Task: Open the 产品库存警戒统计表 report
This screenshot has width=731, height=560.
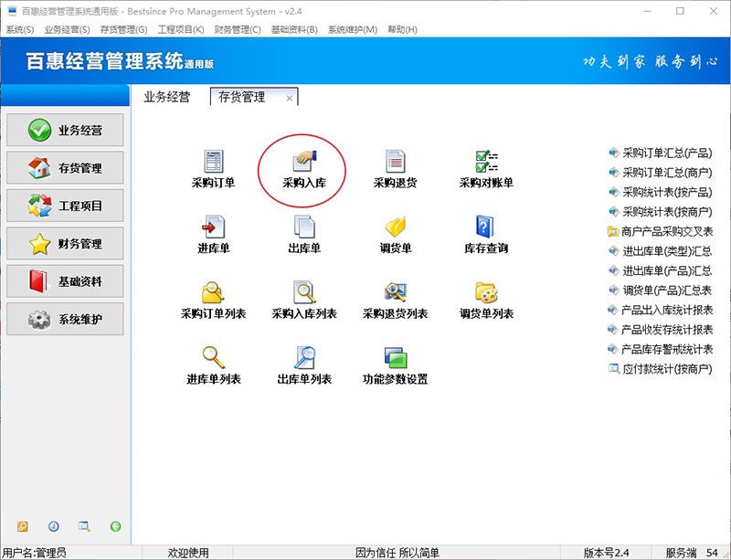Action: click(x=661, y=349)
